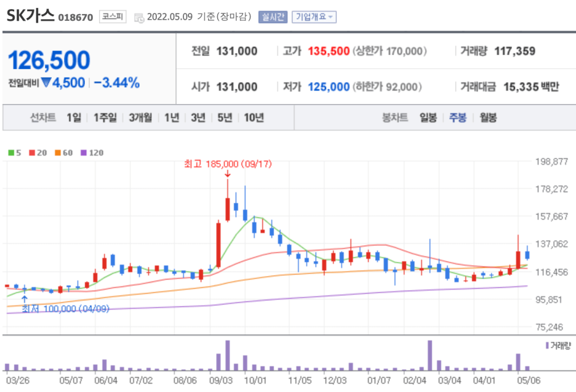The height and width of the screenshot is (392, 576).
Task: Click the 거래량 value 117,359
Action: [515, 51]
